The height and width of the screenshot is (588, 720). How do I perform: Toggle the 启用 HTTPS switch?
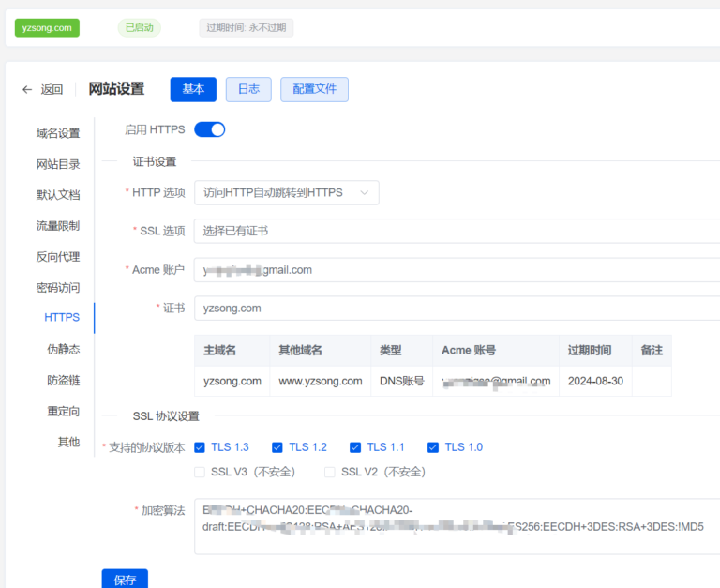click(x=209, y=129)
